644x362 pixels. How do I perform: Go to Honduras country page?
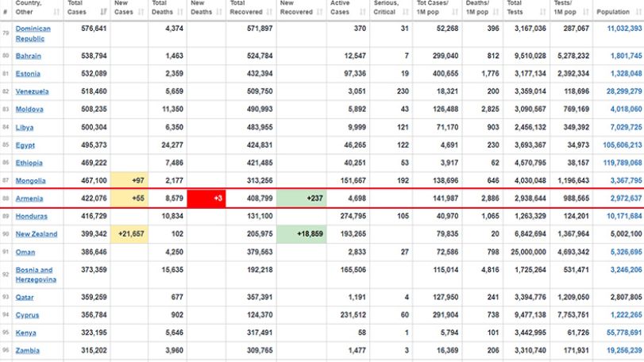tap(31, 216)
